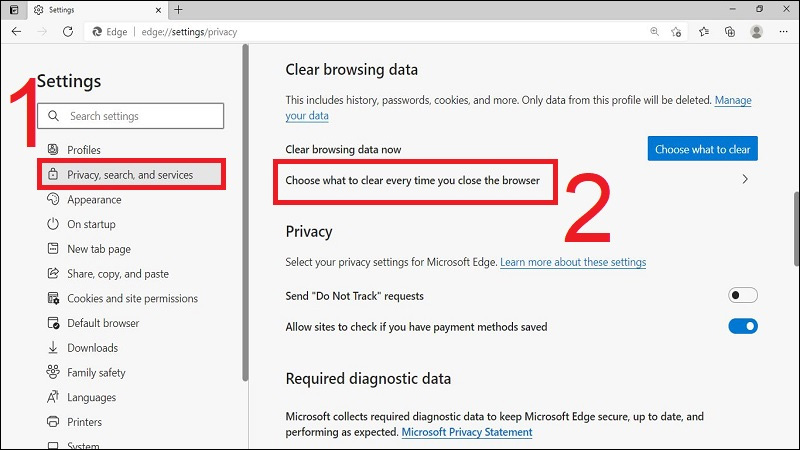Click the Choose what to clear button
The height and width of the screenshot is (450, 800).
point(702,149)
